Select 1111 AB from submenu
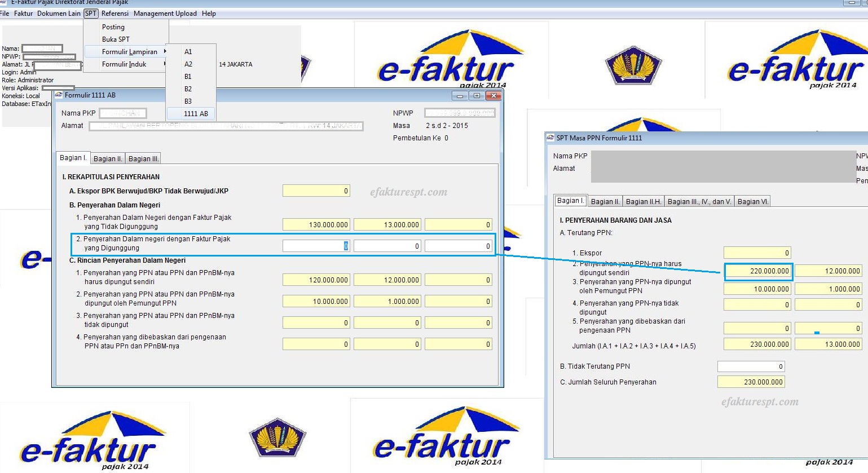The image size is (868, 473). (x=191, y=114)
